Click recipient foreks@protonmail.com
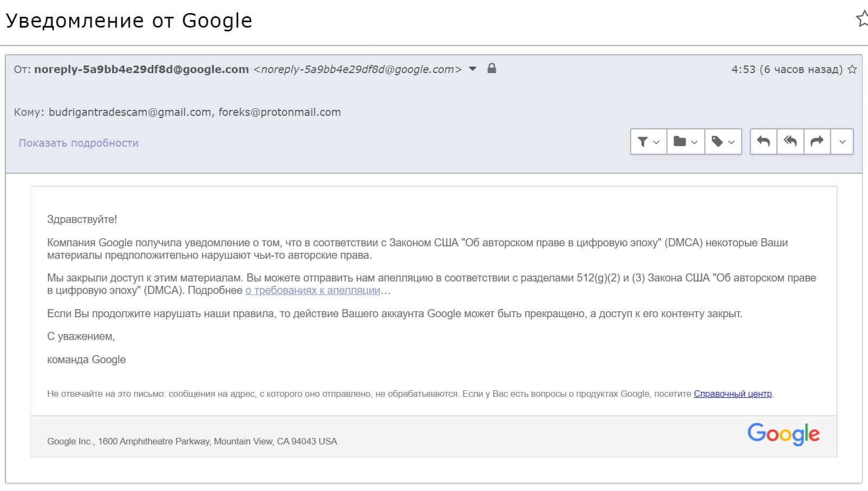The image size is (868, 491). click(280, 112)
